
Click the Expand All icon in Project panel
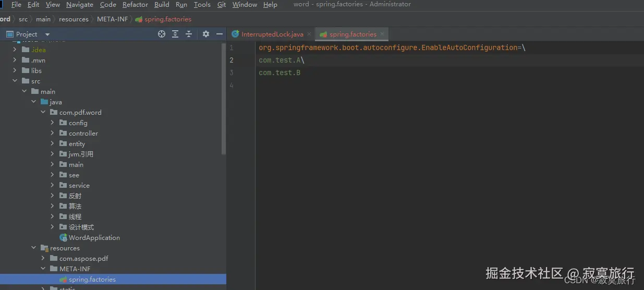click(175, 34)
